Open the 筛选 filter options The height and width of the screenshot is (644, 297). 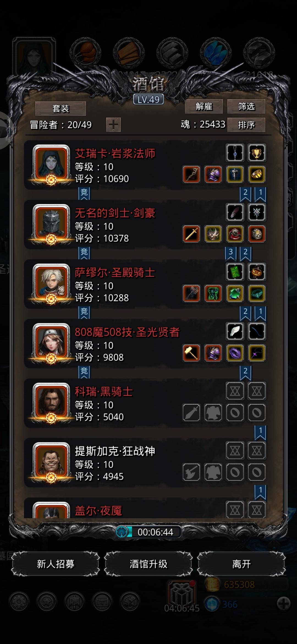pyautogui.click(x=246, y=107)
